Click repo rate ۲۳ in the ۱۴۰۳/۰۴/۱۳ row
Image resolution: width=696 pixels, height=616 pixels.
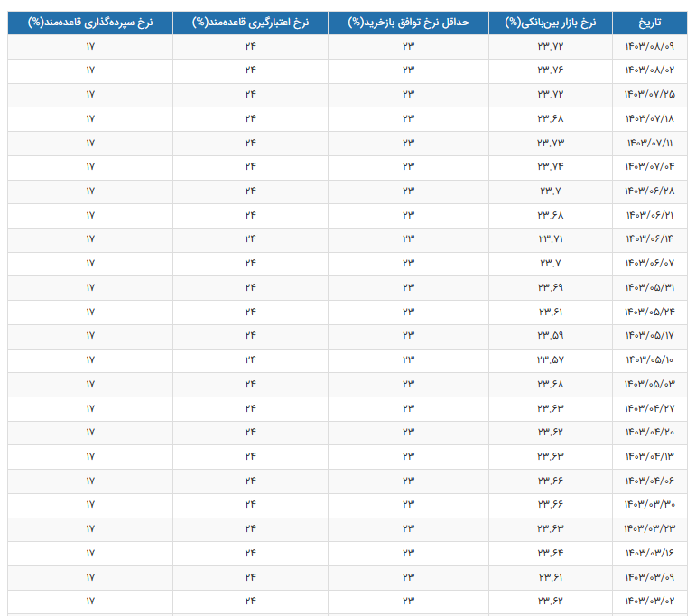click(x=408, y=456)
